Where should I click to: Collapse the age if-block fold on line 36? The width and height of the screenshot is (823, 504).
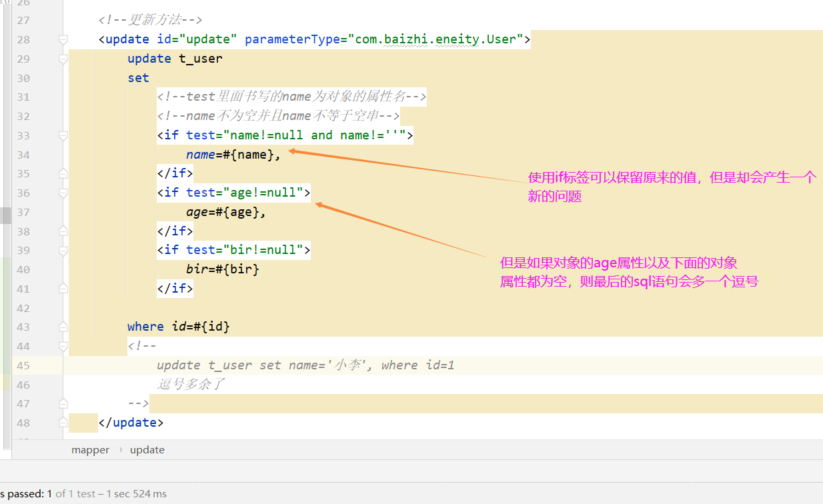coord(63,193)
